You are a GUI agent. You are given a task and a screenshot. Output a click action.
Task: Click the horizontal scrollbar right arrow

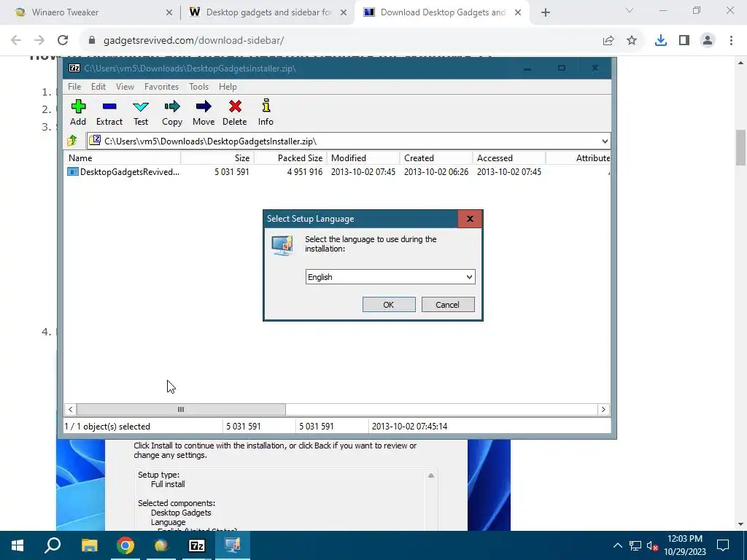pyautogui.click(x=603, y=410)
